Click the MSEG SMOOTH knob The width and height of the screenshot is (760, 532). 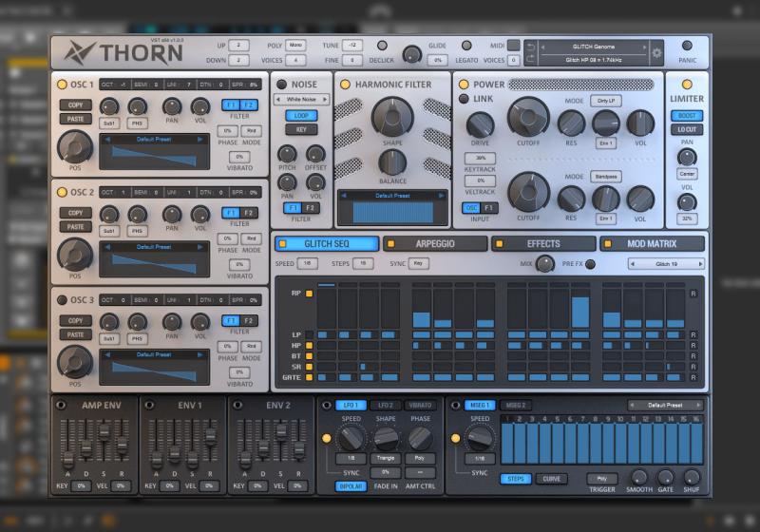[x=639, y=477]
